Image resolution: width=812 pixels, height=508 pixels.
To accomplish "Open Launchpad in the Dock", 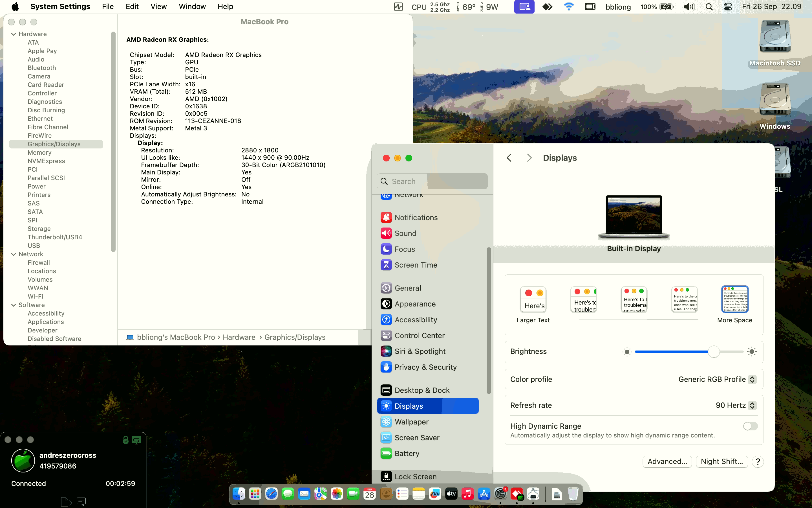I will (255, 494).
